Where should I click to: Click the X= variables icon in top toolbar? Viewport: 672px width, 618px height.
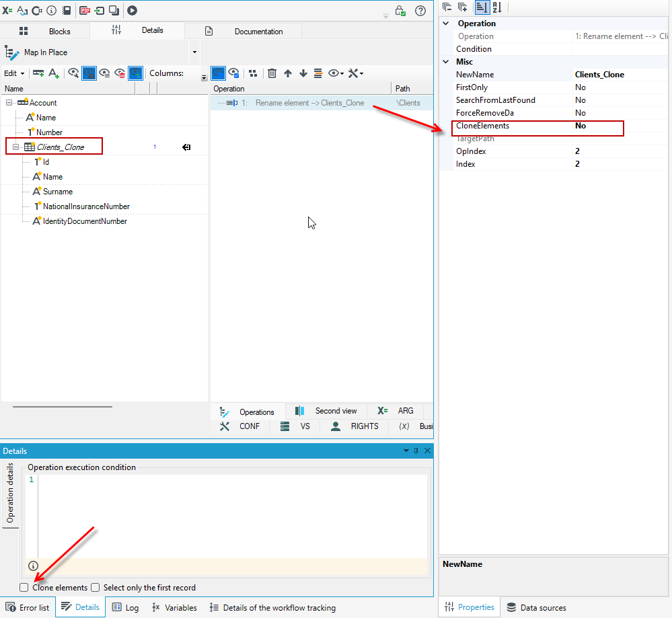coord(7,10)
